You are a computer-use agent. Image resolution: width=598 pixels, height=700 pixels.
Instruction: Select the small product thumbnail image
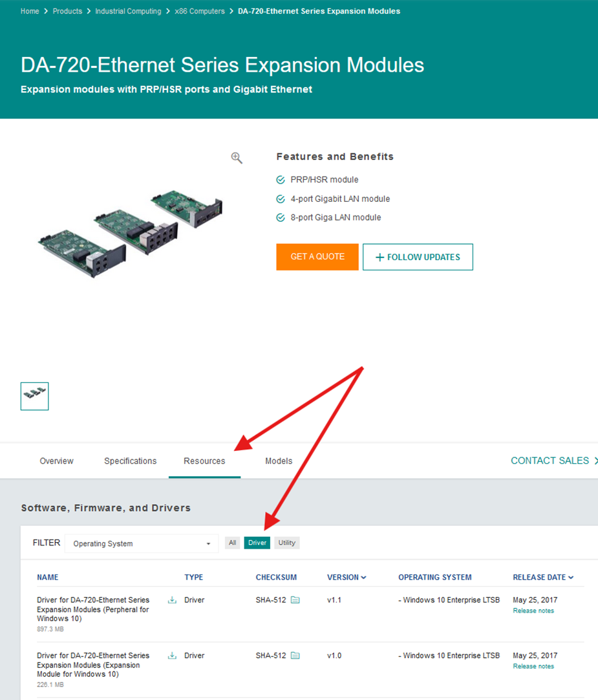pyautogui.click(x=35, y=396)
